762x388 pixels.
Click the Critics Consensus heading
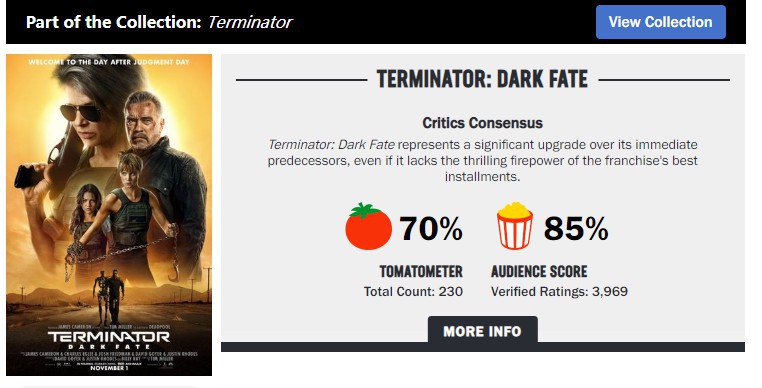[483, 123]
